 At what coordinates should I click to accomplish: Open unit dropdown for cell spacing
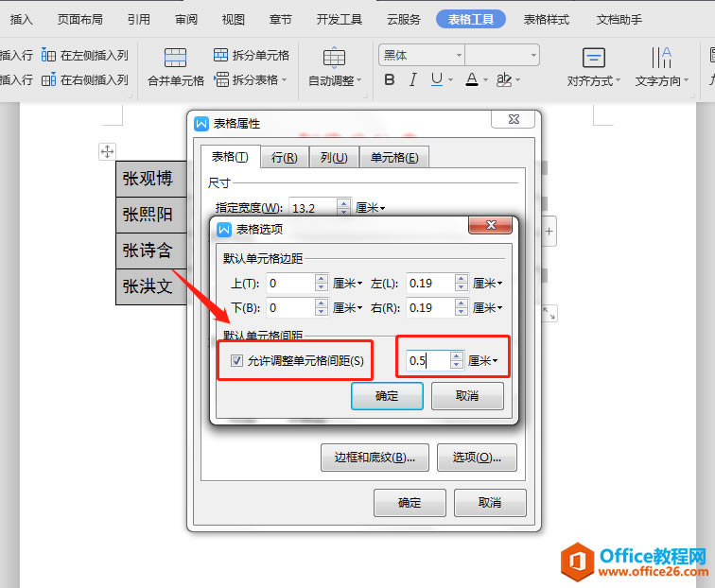pos(483,360)
